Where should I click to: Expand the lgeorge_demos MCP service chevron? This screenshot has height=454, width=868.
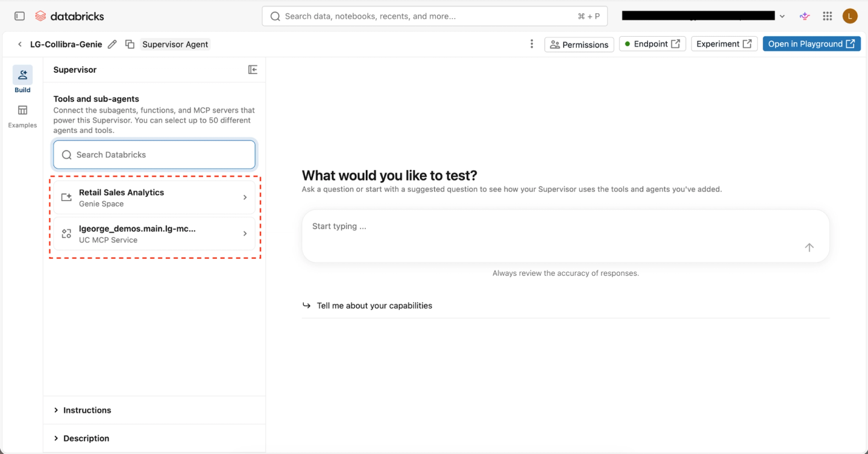245,234
